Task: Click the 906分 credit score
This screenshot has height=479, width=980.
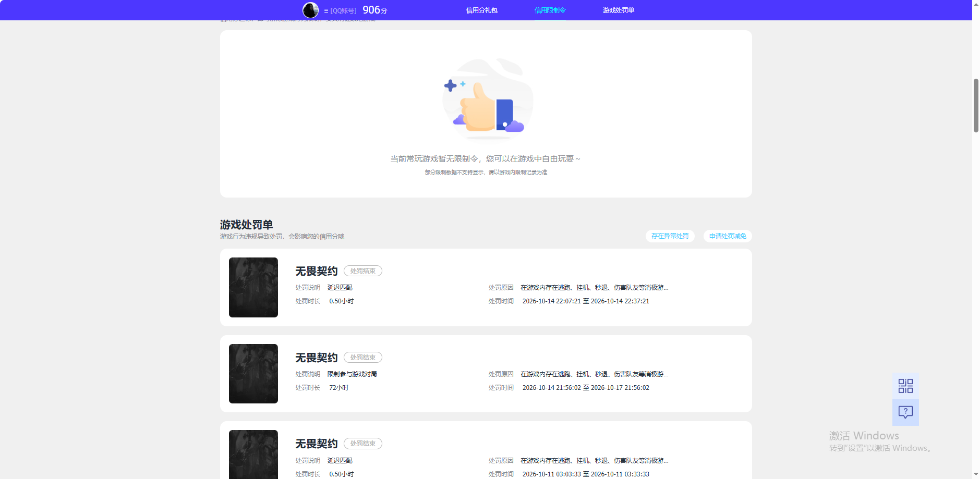Action: point(375,10)
